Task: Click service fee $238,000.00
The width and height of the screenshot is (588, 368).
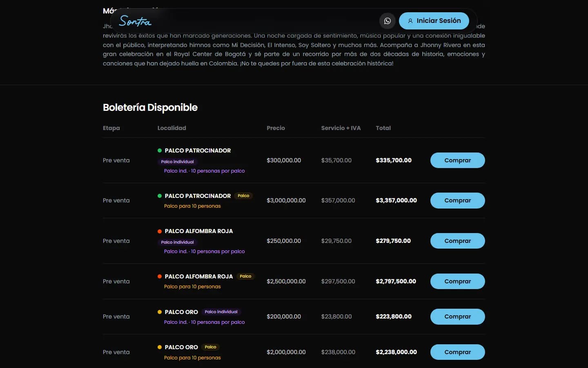Action: pyautogui.click(x=338, y=352)
